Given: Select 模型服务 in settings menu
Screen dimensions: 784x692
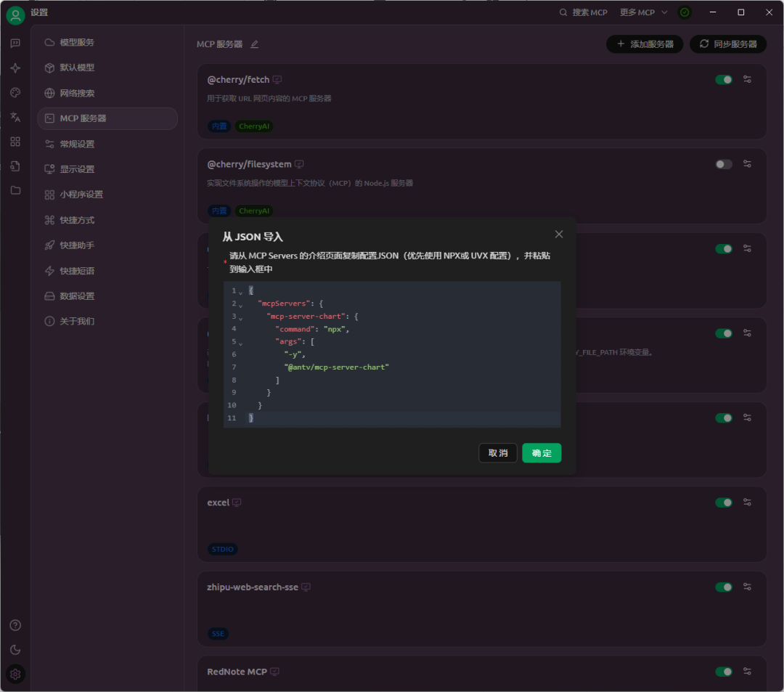Looking at the screenshot, I should point(77,42).
